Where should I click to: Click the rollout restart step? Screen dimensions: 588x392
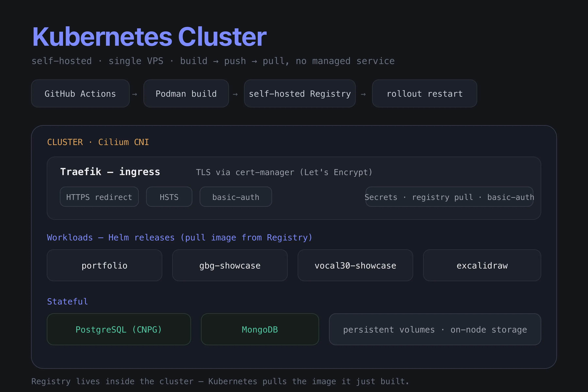pos(425,93)
